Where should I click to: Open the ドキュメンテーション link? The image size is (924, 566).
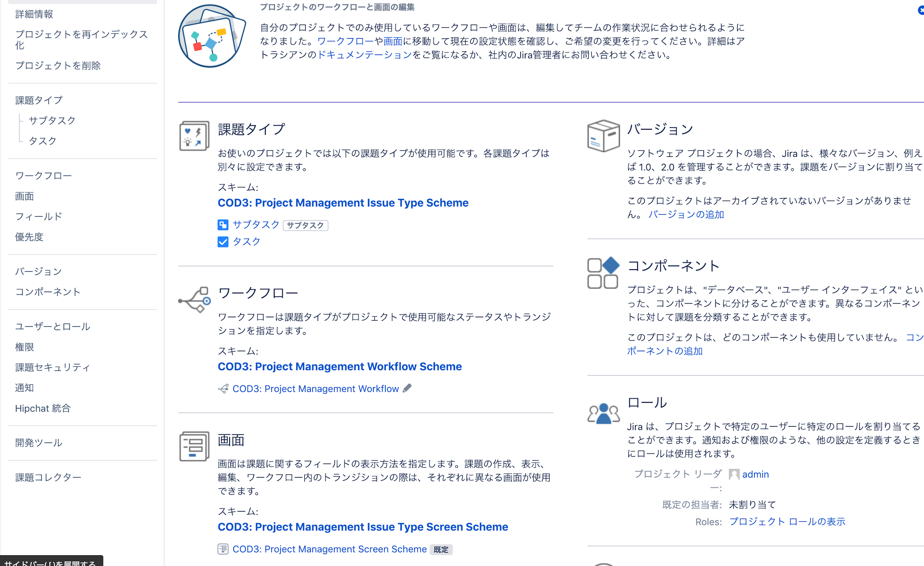click(x=364, y=55)
